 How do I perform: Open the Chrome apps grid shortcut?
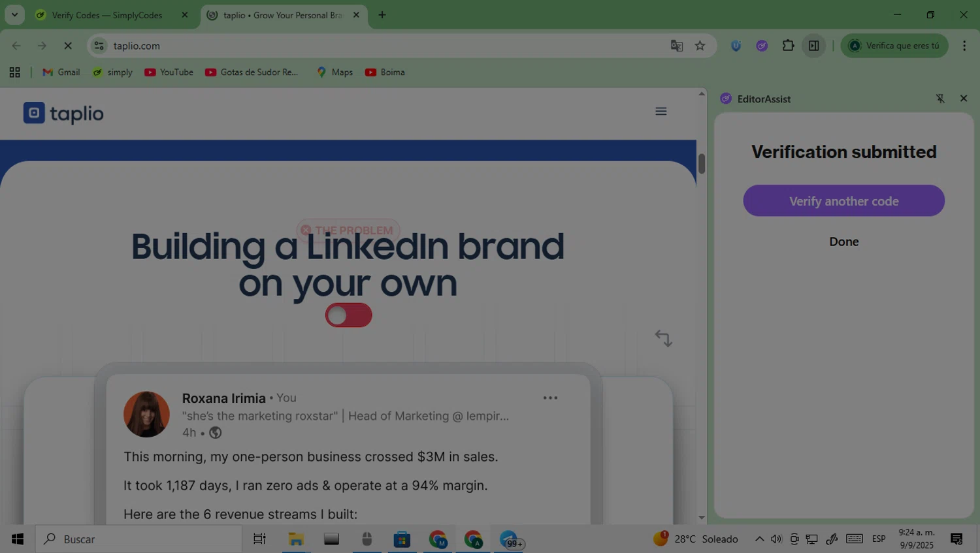coord(14,72)
